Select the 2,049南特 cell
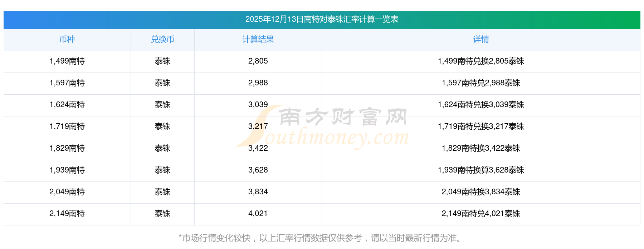The width and height of the screenshot is (644, 249). 67,192
